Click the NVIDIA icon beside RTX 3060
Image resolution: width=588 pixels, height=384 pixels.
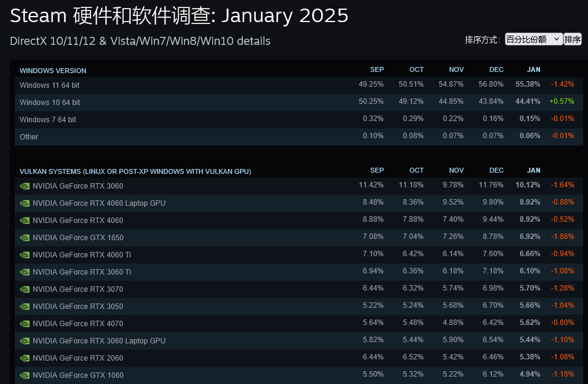coord(25,186)
